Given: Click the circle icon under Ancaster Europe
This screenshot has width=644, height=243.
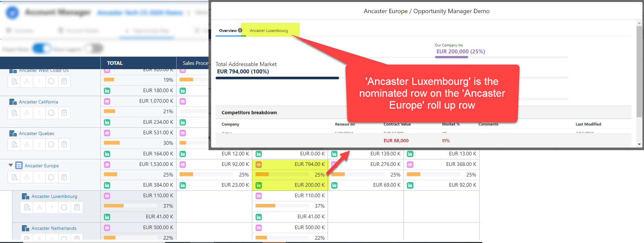Looking at the screenshot, I should 51,177.
